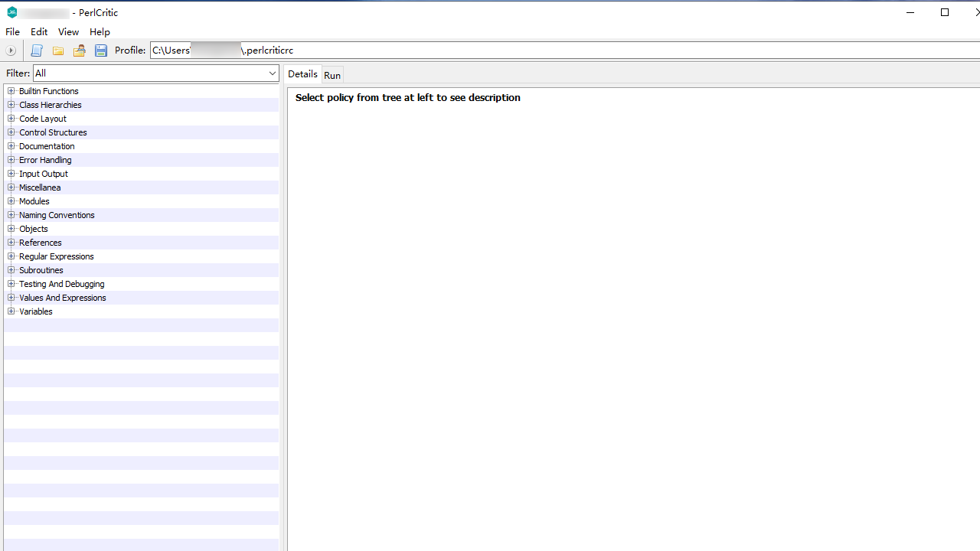
Task: Click the PerlCritic app icon in title bar
Action: click(11, 12)
